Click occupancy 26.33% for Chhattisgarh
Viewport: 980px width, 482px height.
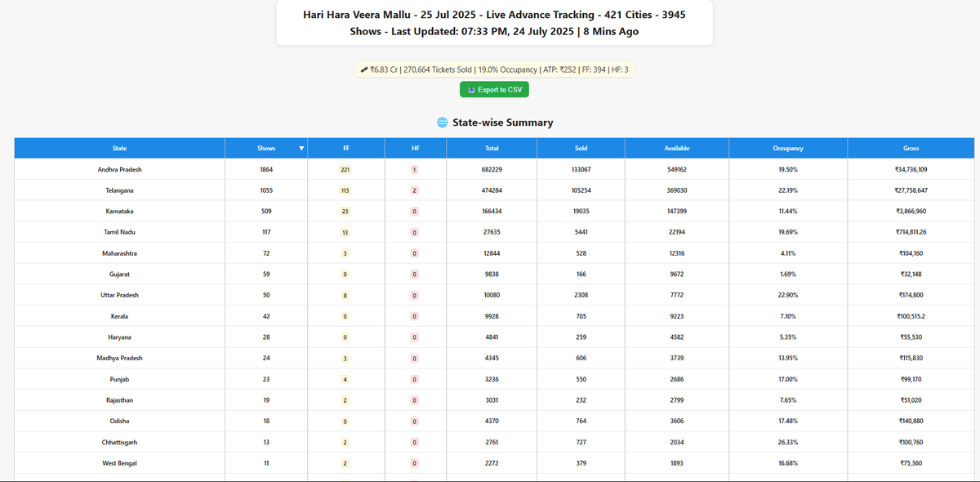(788, 442)
